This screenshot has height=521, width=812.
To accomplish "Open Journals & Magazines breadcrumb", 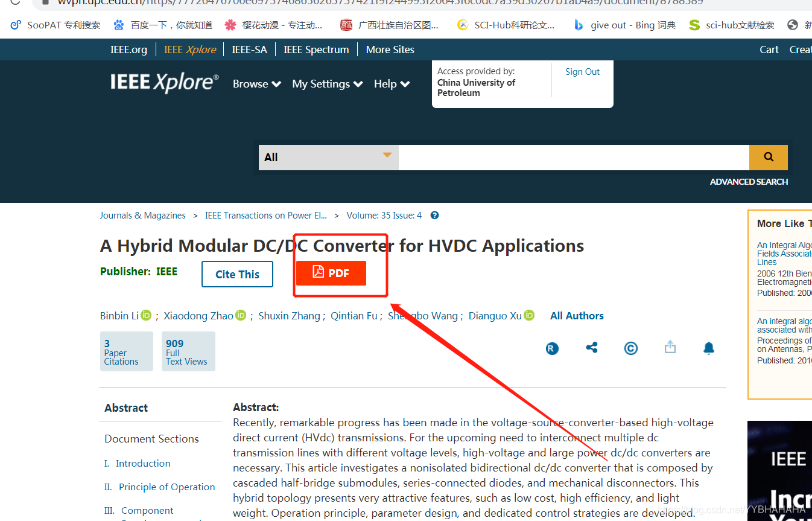I will [x=143, y=216].
